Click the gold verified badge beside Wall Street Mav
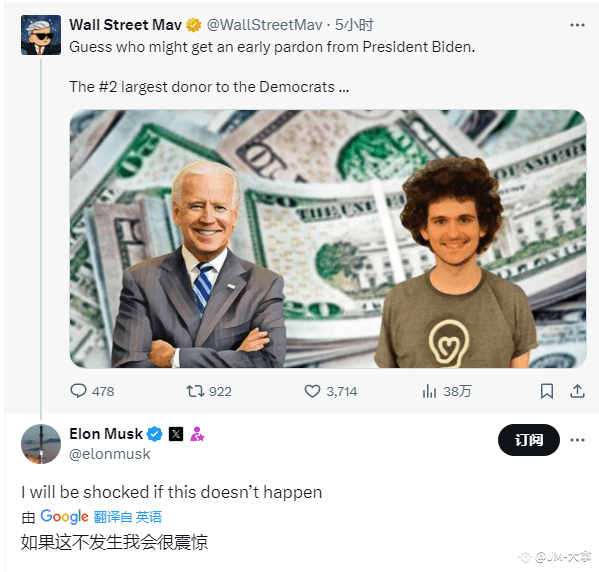Image resolution: width=599 pixels, height=572 pixels. pyautogui.click(x=194, y=25)
